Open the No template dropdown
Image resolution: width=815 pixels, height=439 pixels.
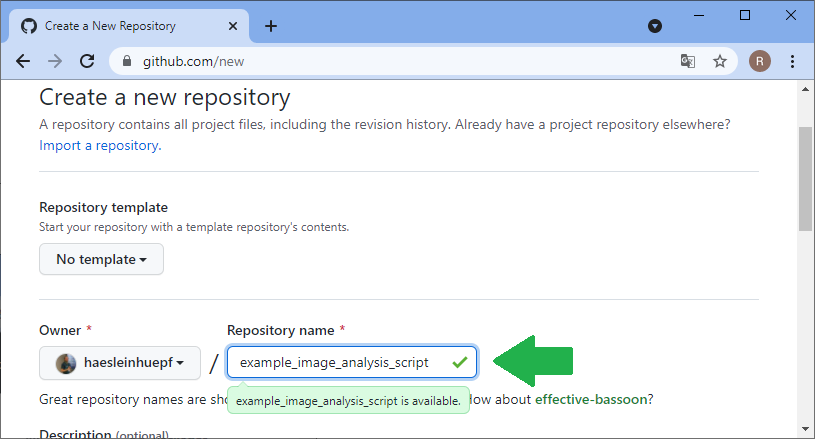[101, 259]
